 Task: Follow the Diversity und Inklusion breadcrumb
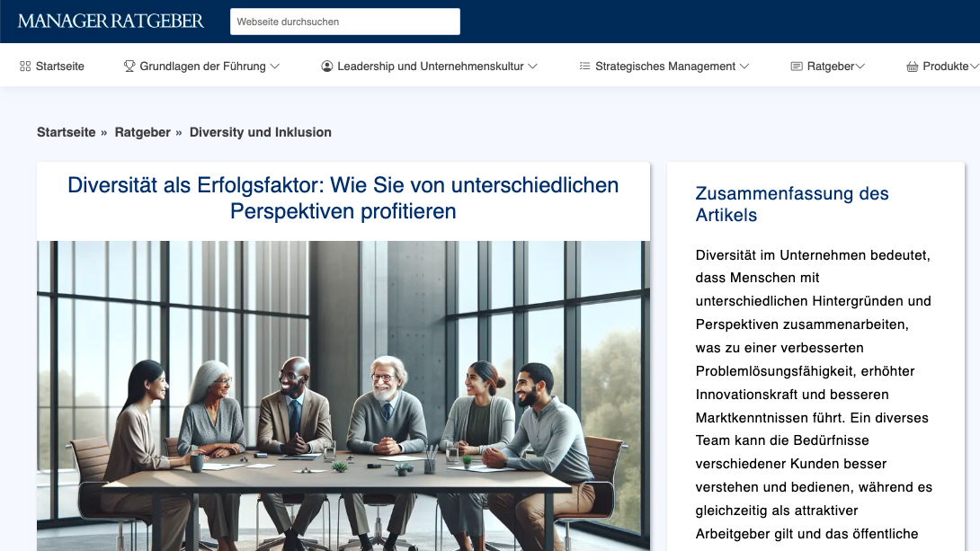pyautogui.click(x=261, y=132)
